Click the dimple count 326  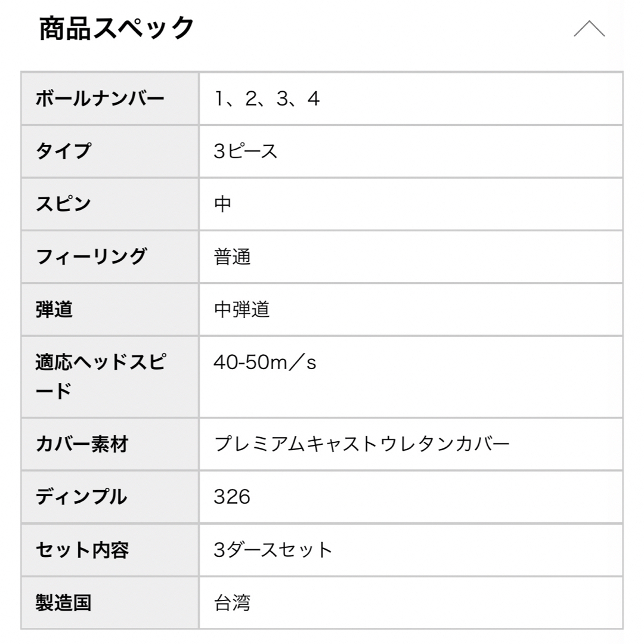(x=231, y=497)
